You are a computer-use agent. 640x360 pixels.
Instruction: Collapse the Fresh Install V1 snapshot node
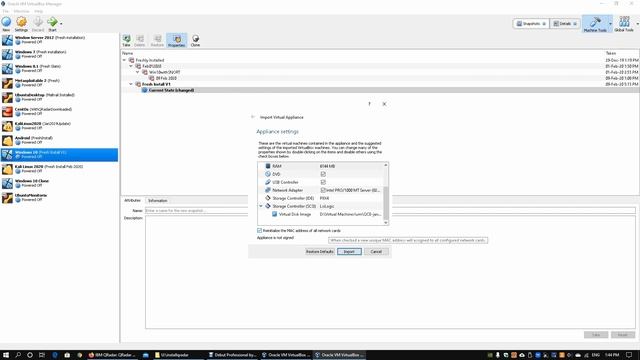click(131, 84)
